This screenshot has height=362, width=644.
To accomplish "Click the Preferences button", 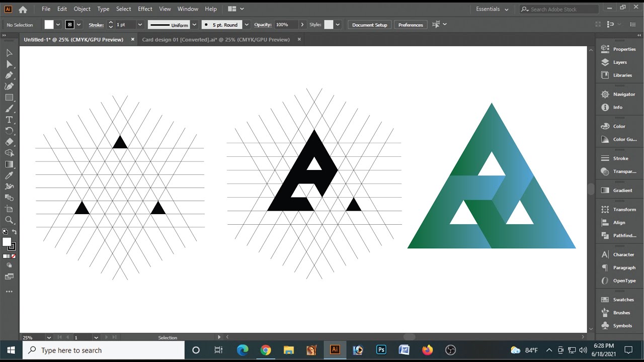I will [x=411, y=25].
